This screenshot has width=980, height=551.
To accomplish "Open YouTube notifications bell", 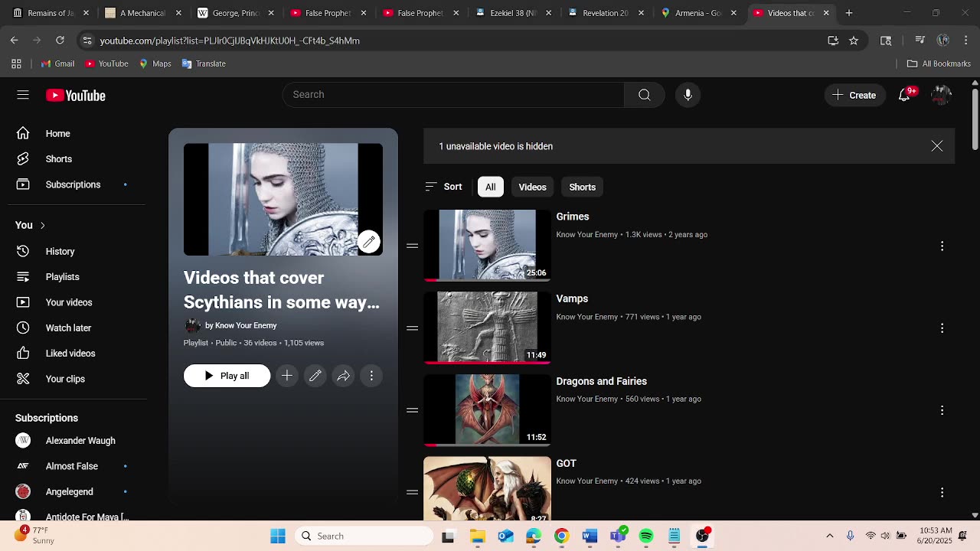I will [x=906, y=95].
